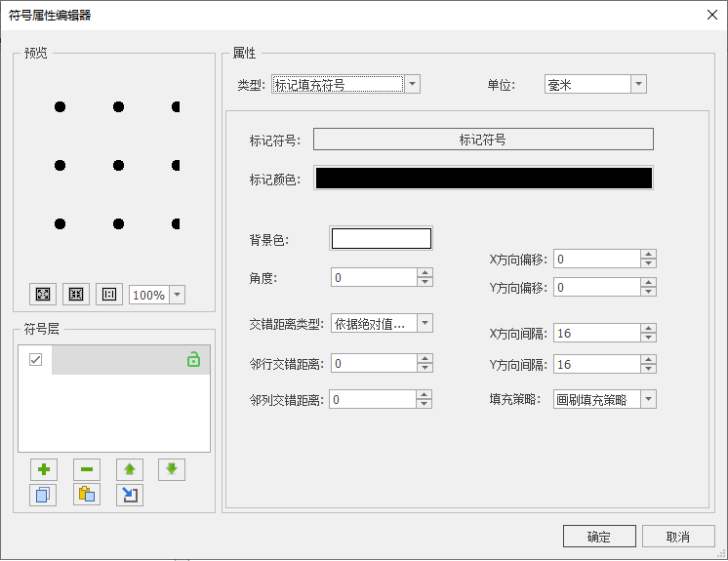This screenshot has height=561, width=728.
Task: Click the X方向间隔 input field
Action: (596, 334)
